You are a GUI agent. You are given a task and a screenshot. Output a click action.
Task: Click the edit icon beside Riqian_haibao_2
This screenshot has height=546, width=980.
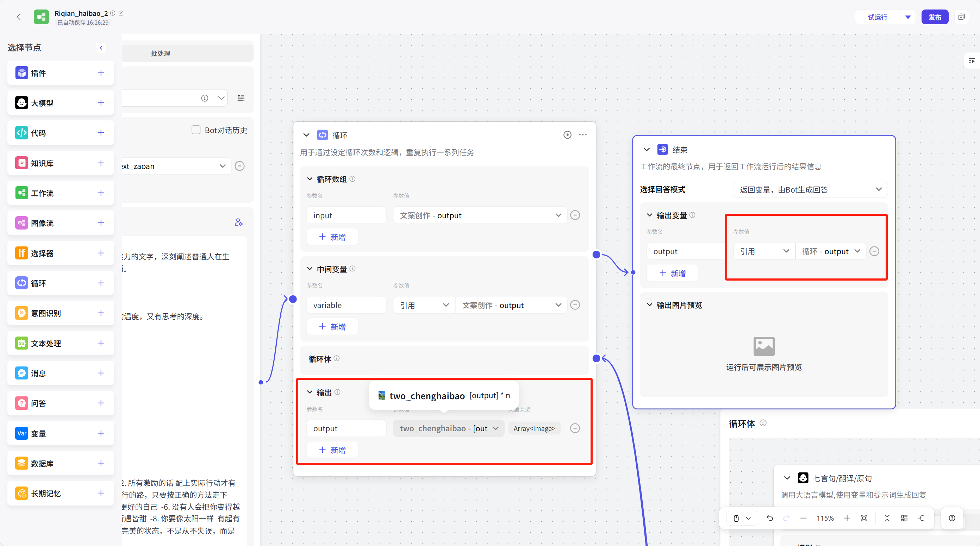tap(121, 13)
